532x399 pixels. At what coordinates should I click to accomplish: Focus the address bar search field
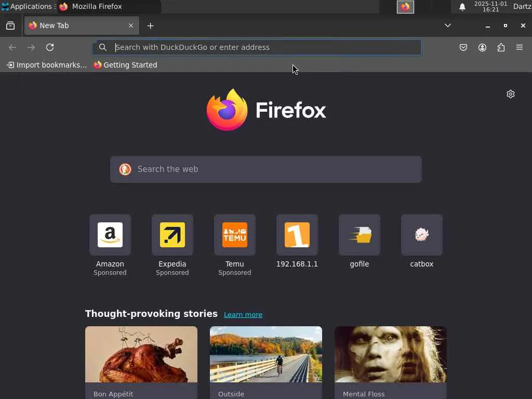pos(257,47)
